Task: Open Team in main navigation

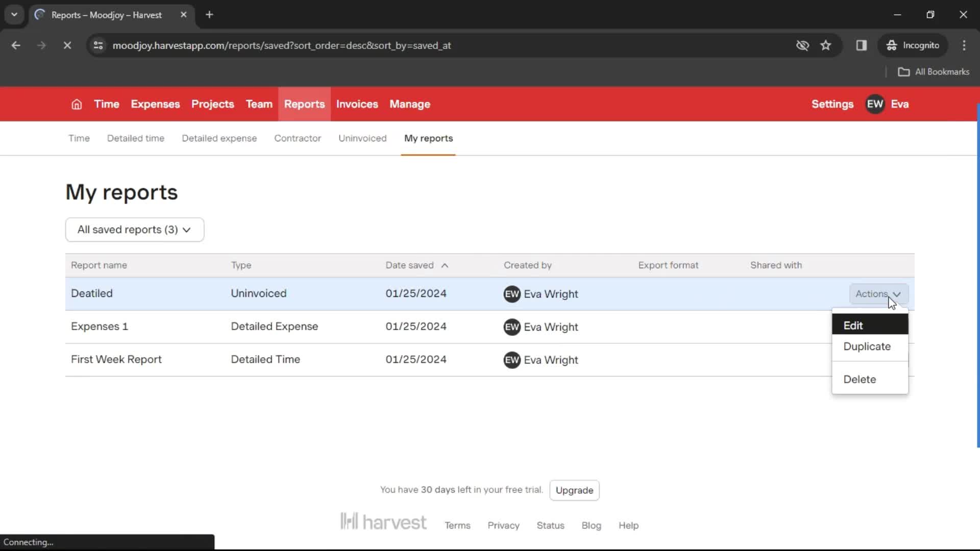Action: coord(259,104)
